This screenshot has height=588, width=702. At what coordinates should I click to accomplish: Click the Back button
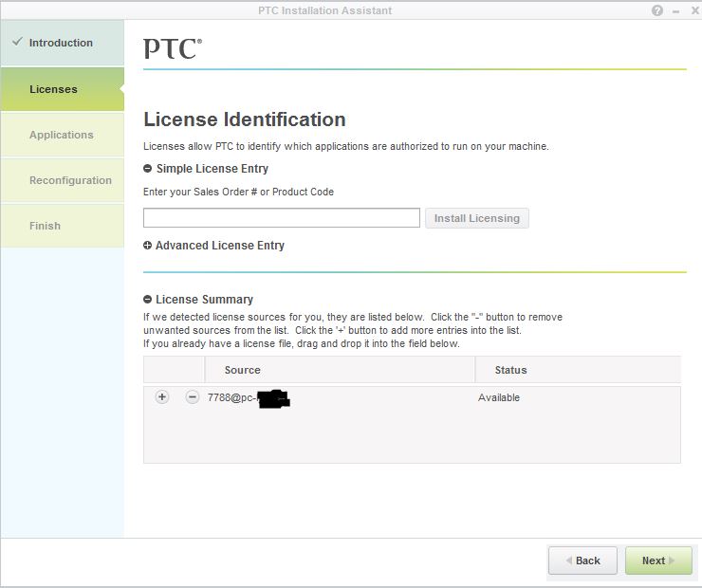point(582,560)
